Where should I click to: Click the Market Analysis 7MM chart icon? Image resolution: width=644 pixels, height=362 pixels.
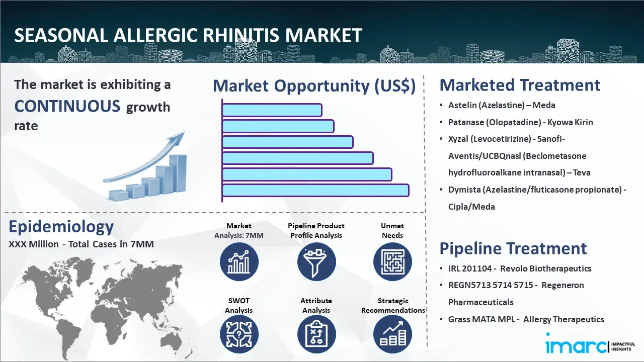point(239,262)
